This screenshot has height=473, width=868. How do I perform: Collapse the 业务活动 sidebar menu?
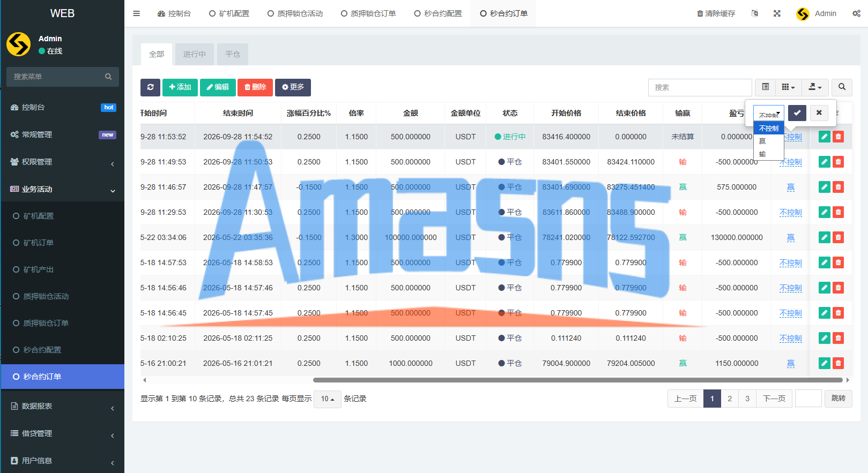[63, 189]
